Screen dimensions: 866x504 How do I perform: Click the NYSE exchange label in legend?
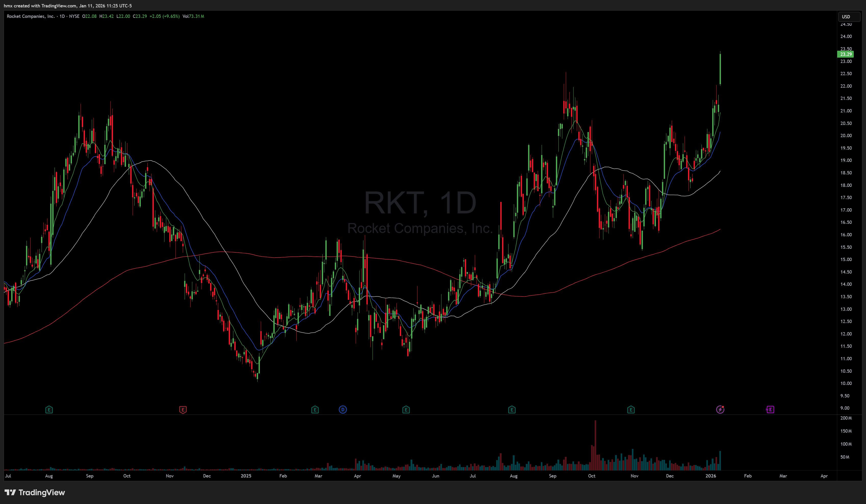pyautogui.click(x=74, y=16)
